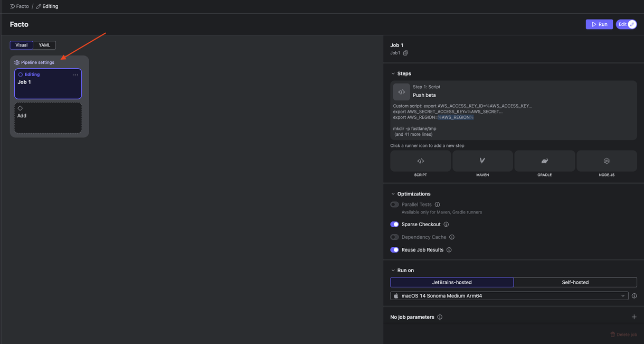Viewport: 644px width, 344px height.
Task: Open the macOS 14 Sonoma agent dropdown
Action: [509, 296]
